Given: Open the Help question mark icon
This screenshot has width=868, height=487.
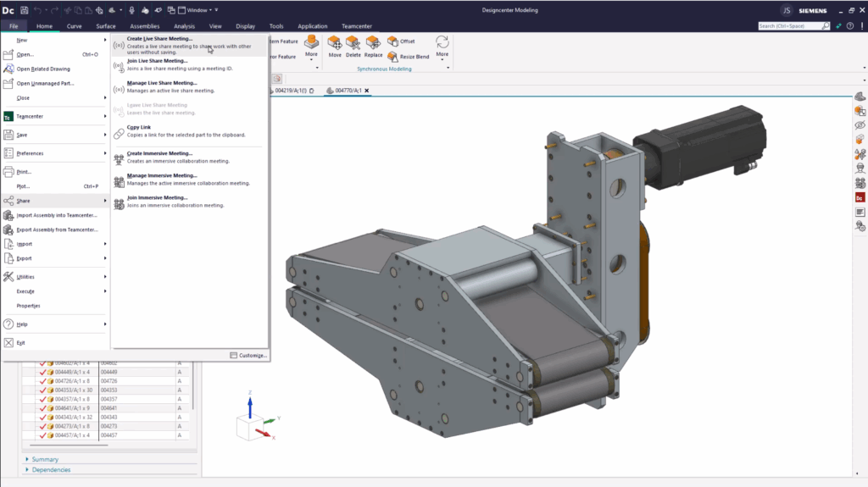Looking at the screenshot, I should 849,26.
